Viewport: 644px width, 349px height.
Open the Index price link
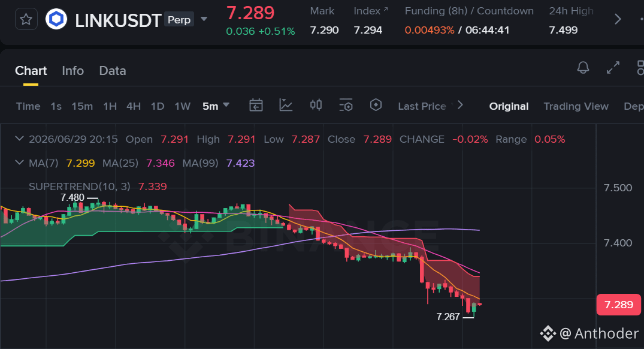(371, 11)
